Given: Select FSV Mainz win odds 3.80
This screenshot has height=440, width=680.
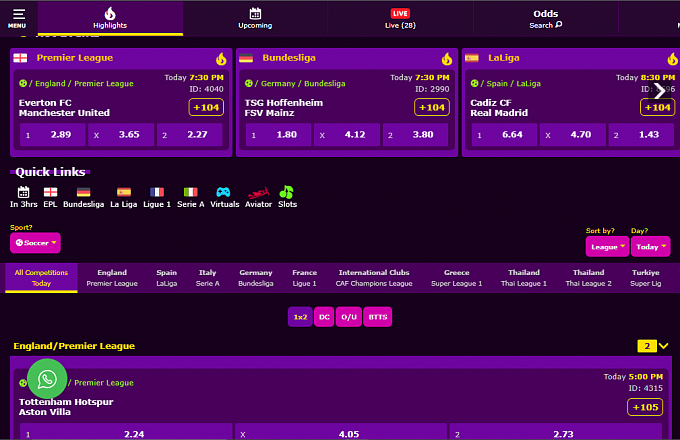Looking at the screenshot, I should click(x=415, y=135).
